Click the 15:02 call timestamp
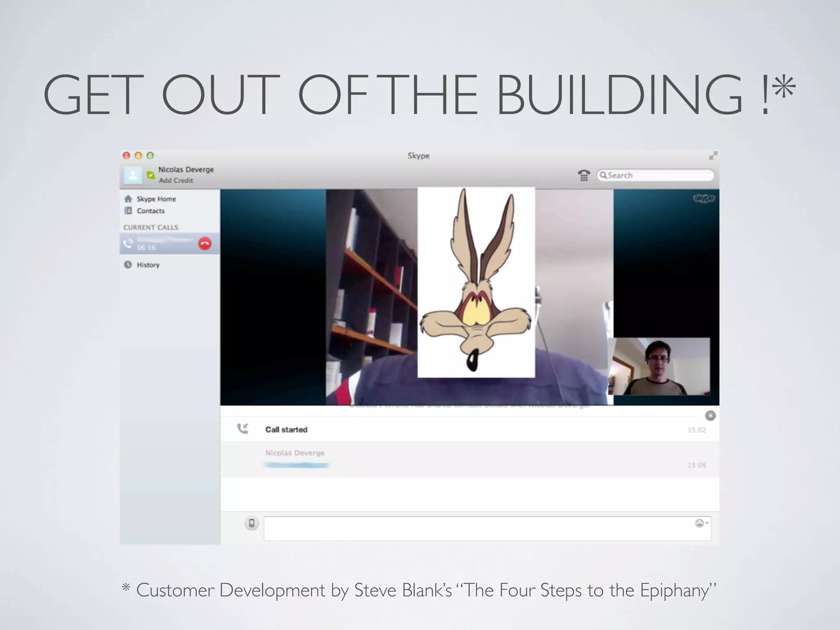Image resolution: width=840 pixels, height=630 pixels. (697, 430)
